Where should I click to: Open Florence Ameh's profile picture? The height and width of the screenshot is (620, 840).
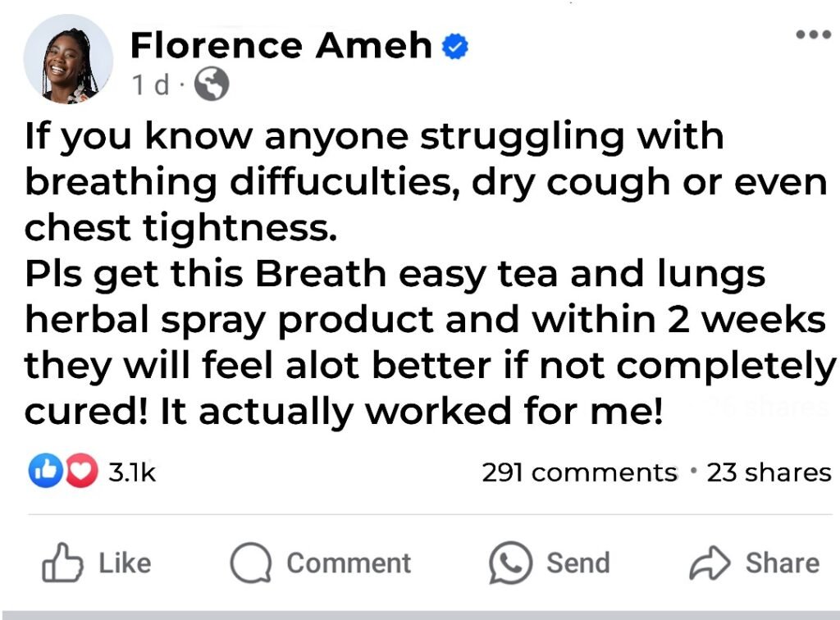click(x=68, y=59)
